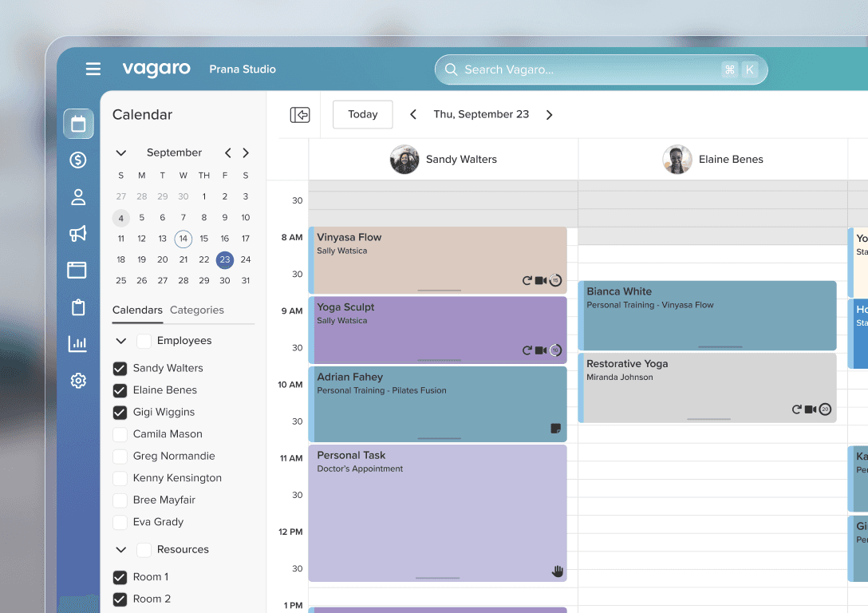
Task: Switch to the Categories tab
Action: 196,310
